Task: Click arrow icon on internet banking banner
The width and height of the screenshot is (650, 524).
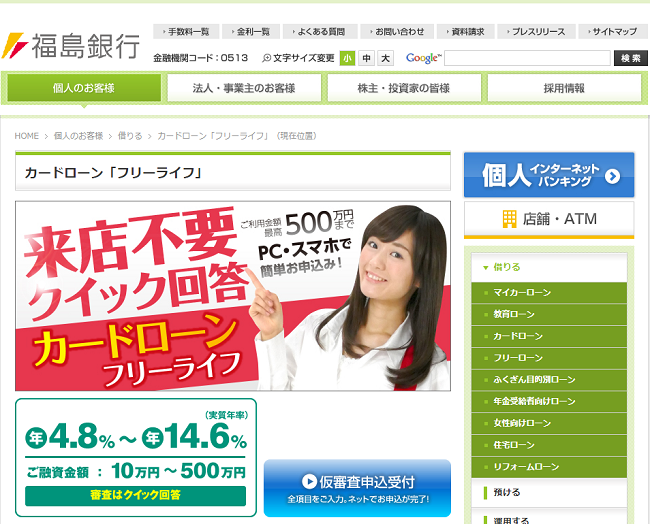Action: [612, 176]
